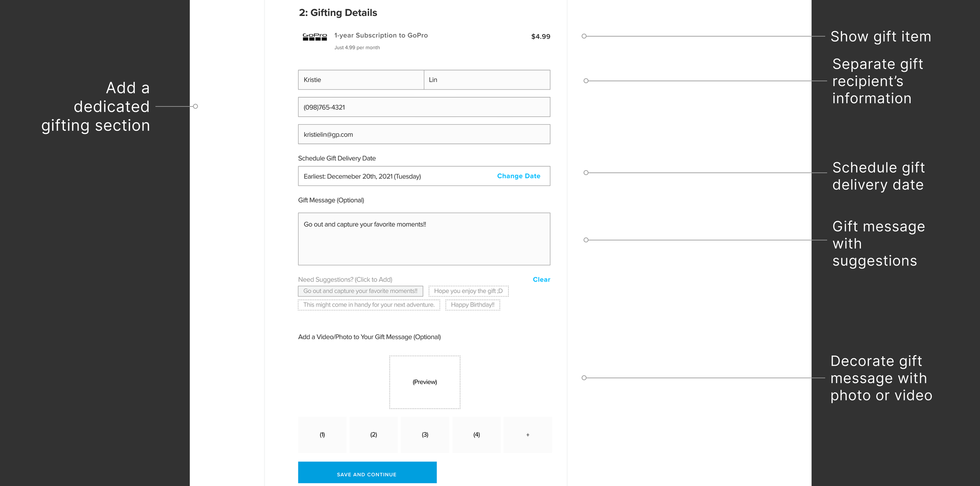980x486 pixels.
Task: Click the GoPro logo icon
Action: coord(314,37)
